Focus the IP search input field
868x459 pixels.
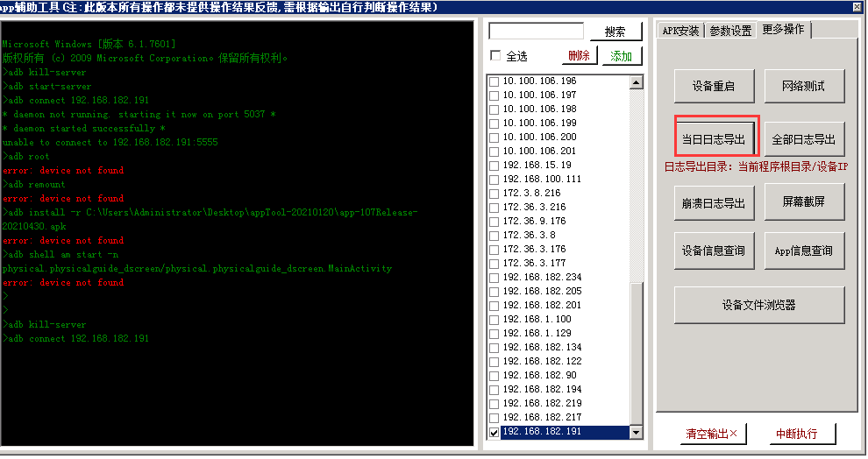[536, 31]
